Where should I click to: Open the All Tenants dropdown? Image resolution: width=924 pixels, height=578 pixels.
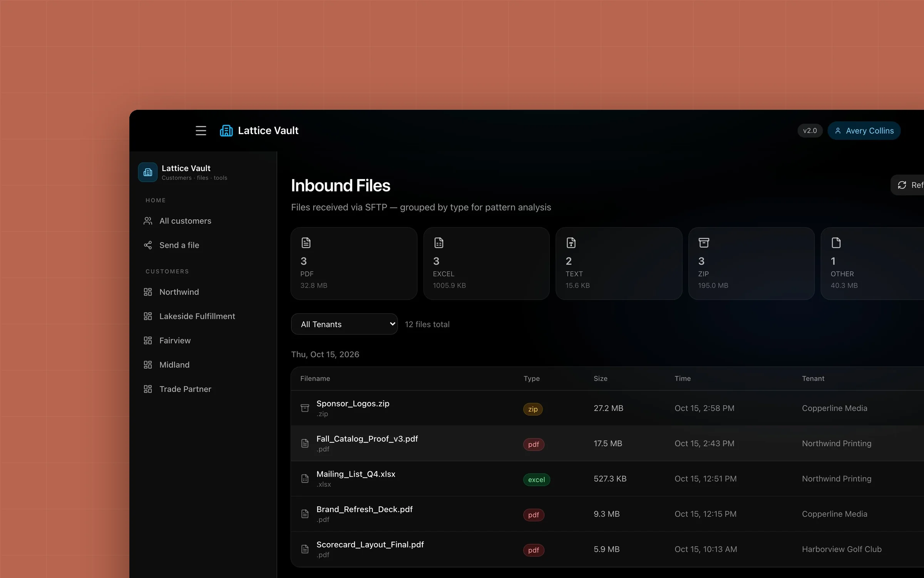click(x=344, y=324)
